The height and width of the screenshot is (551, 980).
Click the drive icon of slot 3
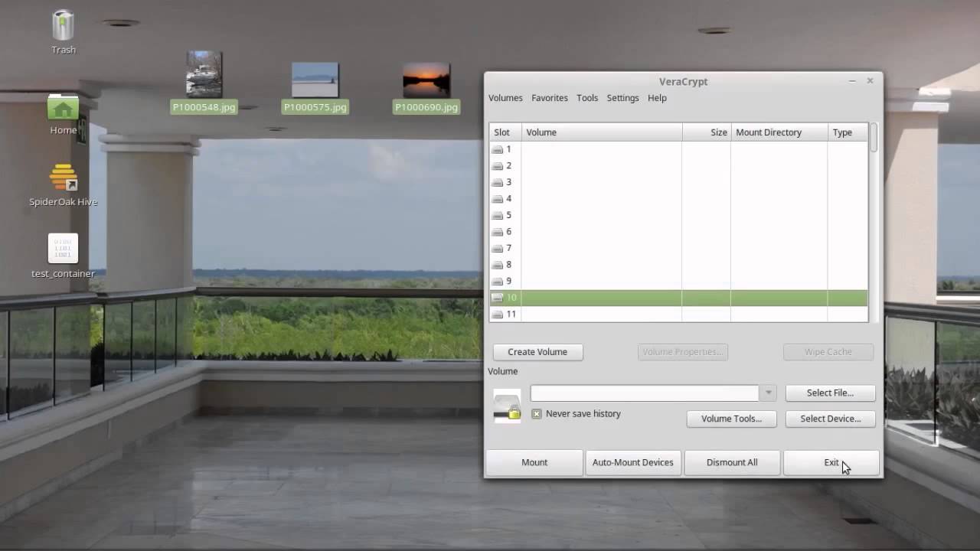(498, 183)
